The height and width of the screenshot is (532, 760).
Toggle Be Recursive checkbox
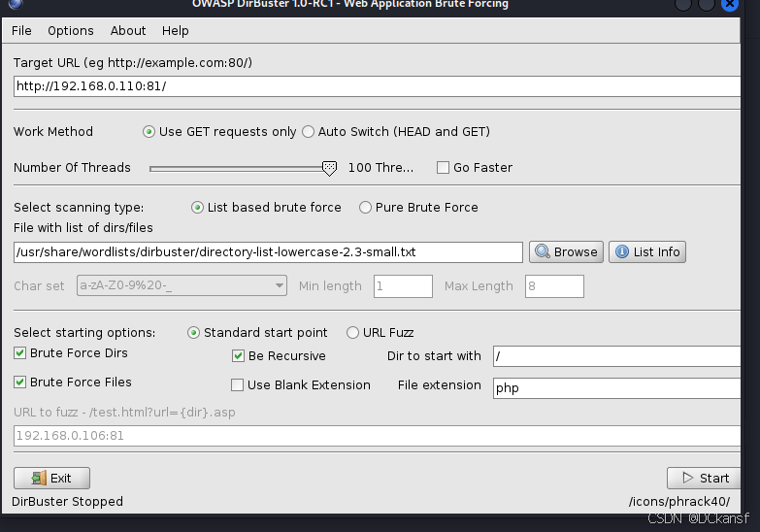[x=238, y=356]
